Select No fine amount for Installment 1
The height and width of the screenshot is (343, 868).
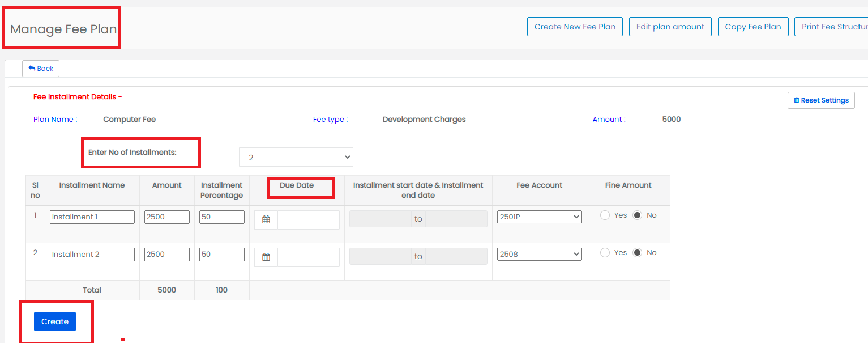(638, 215)
